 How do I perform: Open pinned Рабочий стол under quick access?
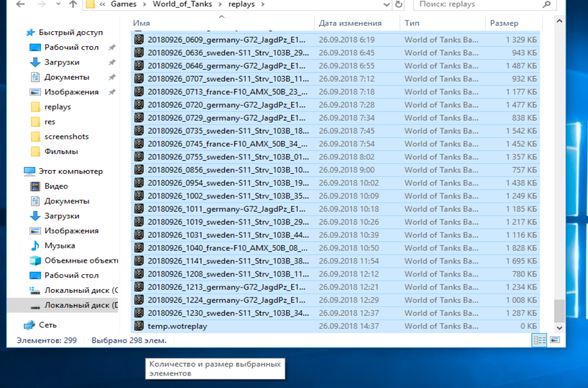(71, 47)
